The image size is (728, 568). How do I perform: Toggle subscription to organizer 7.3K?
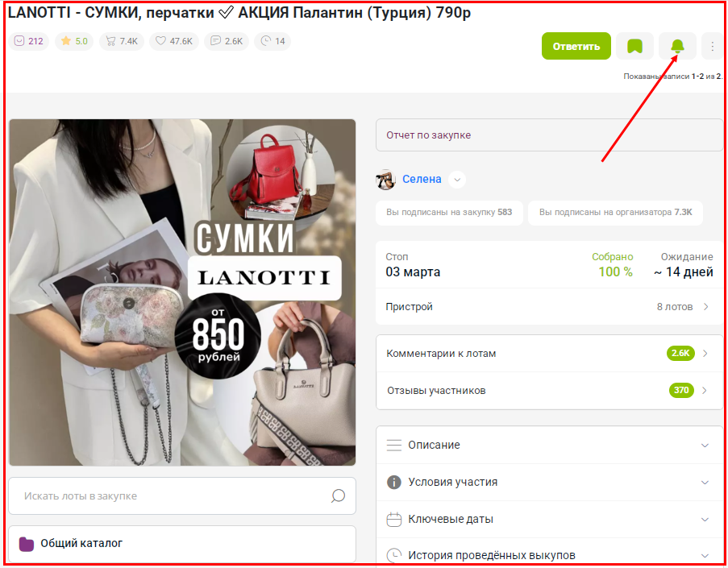(x=615, y=213)
